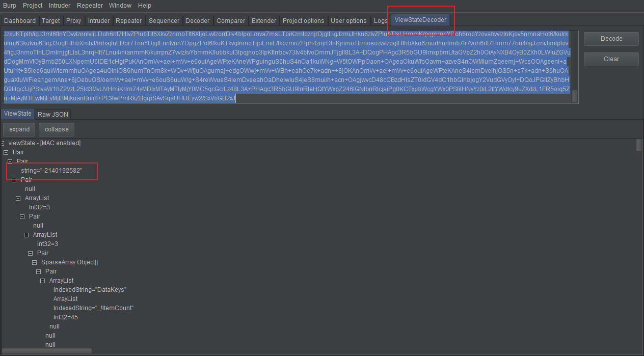Open the Project options tab
The image size is (644, 356).
pyautogui.click(x=303, y=20)
